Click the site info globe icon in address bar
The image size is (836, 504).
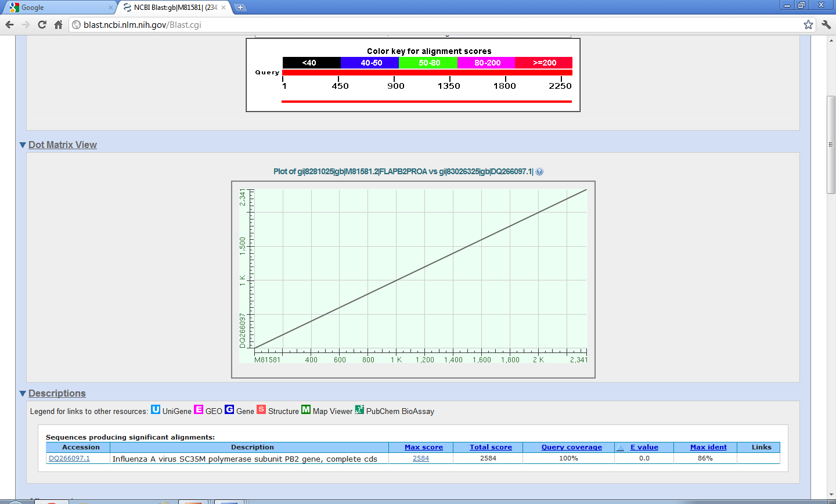pyautogui.click(x=76, y=24)
